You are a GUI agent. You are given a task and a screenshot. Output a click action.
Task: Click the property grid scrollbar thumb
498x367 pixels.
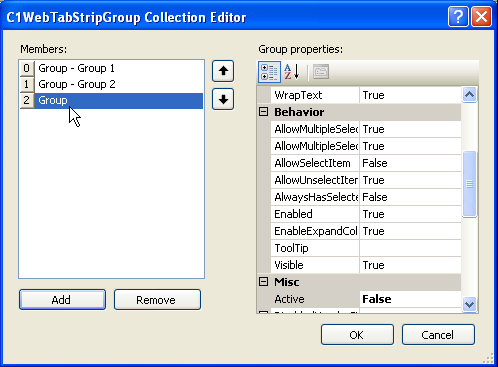pyautogui.click(x=469, y=184)
